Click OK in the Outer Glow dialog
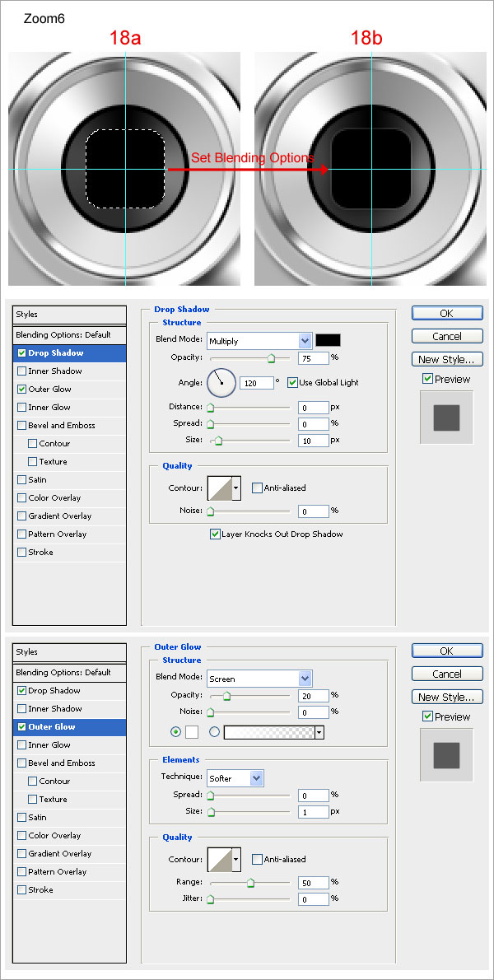Image resolution: width=494 pixels, height=980 pixels. (447, 651)
